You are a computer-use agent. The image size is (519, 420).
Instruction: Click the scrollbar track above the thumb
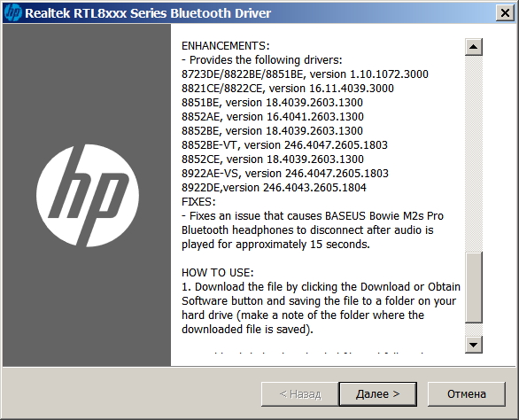click(x=473, y=153)
